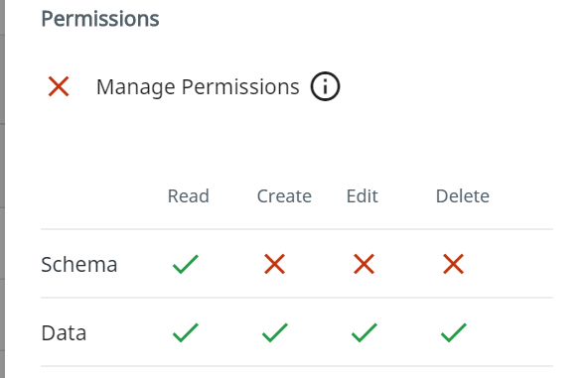
Task: Click the Data Read green checkmark
Action: pyautogui.click(x=186, y=332)
